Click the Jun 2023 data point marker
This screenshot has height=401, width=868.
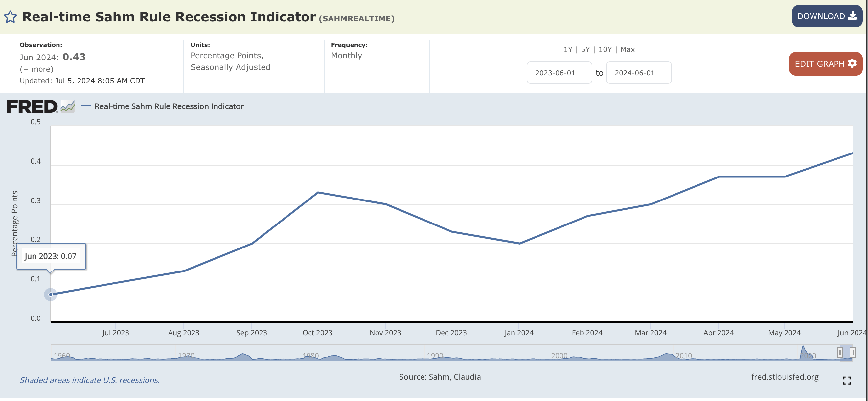[51, 295]
